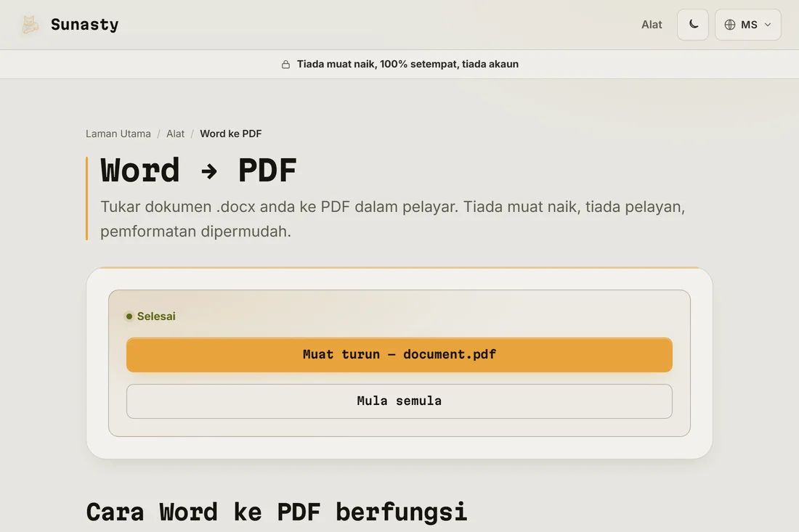
Task: Open the Alat breadcrumb link
Action: (175, 134)
